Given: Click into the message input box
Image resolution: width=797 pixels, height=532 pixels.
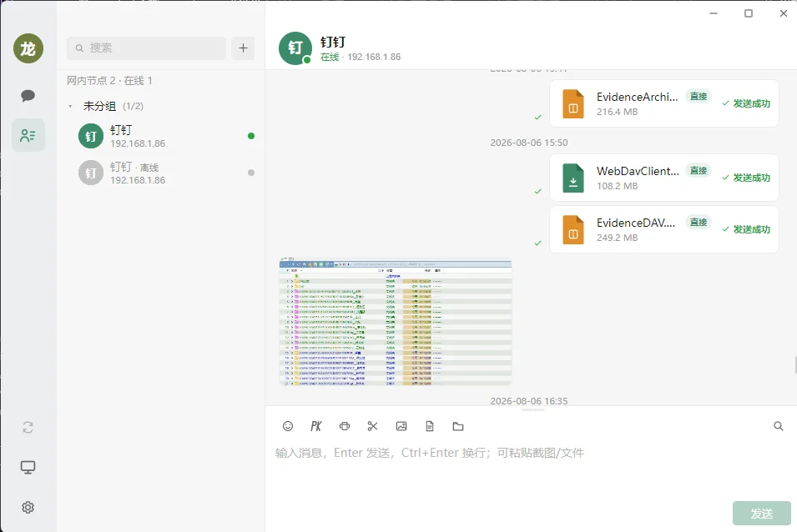Looking at the screenshot, I should coord(531,470).
